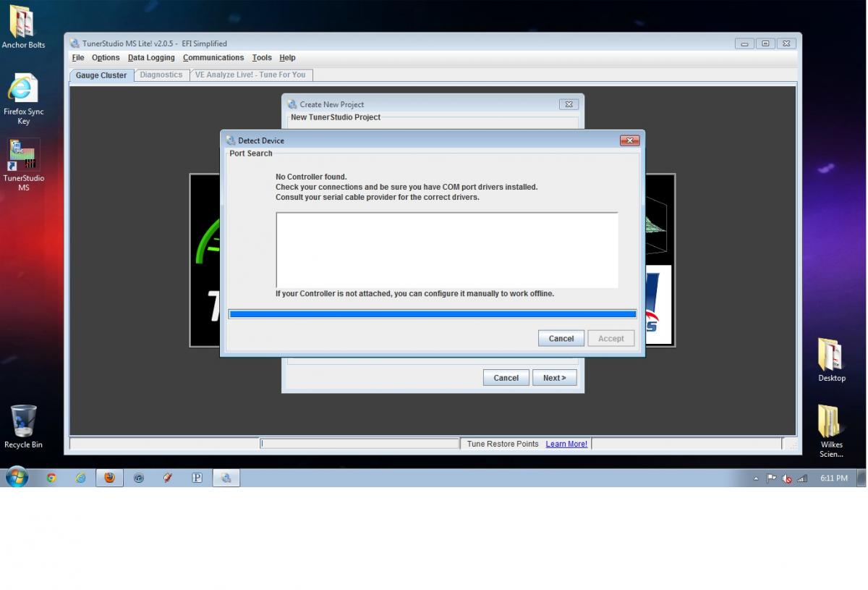Open Chrome from the taskbar
Viewport: 868px width, 590px height.
(51, 478)
